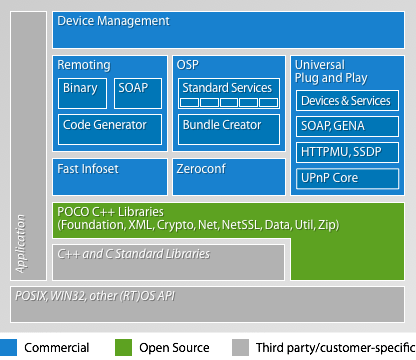
Task: Click the Open Source legend label
Action: tap(174, 348)
